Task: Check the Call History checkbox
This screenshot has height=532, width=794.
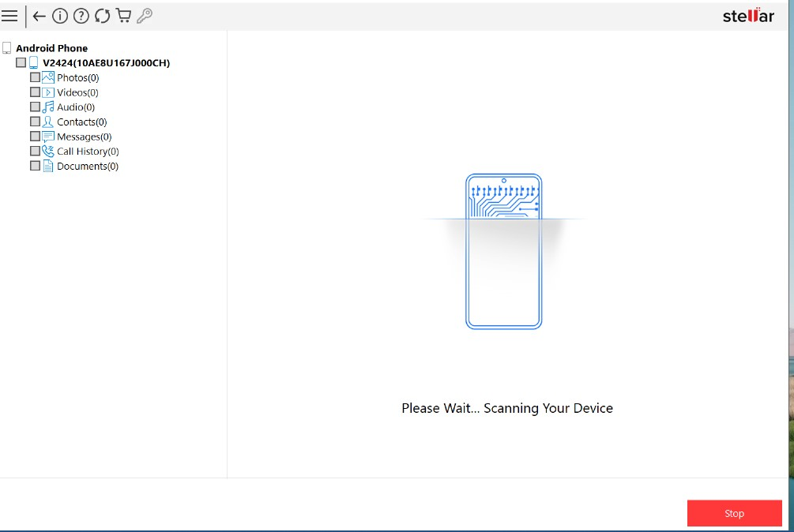Action: click(x=35, y=151)
